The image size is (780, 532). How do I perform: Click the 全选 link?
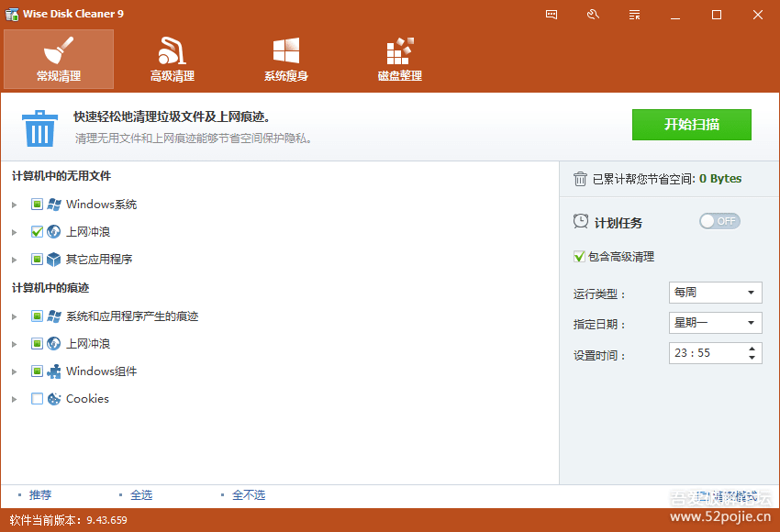[141, 494]
